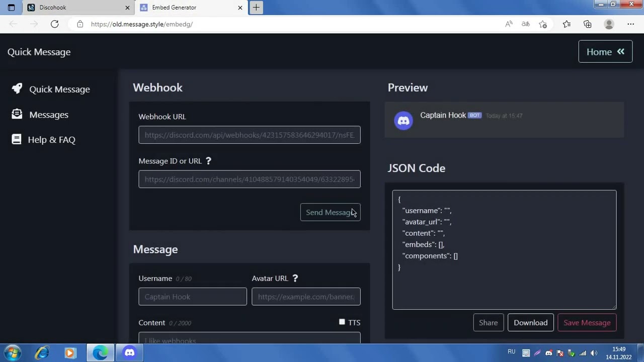The height and width of the screenshot is (362, 644).
Task: Click the Avatar URL input field
Action: (x=306, y=297)
